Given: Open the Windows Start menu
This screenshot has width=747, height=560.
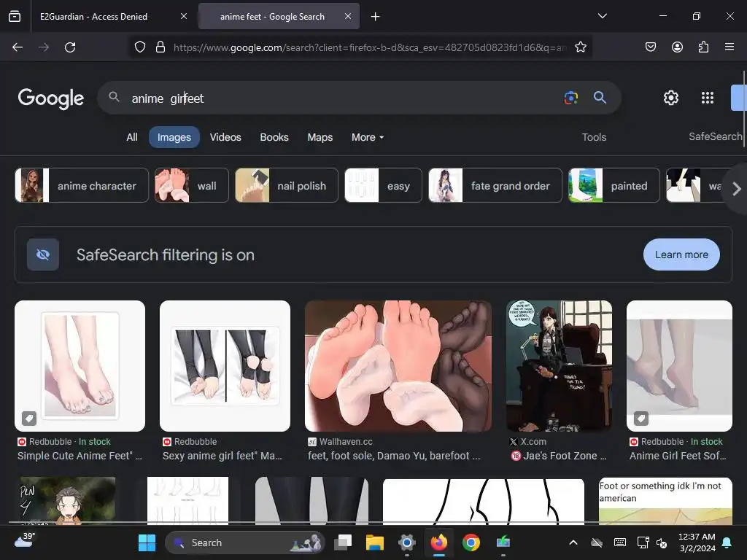Looking at the screenshot, I should [147, 542].
